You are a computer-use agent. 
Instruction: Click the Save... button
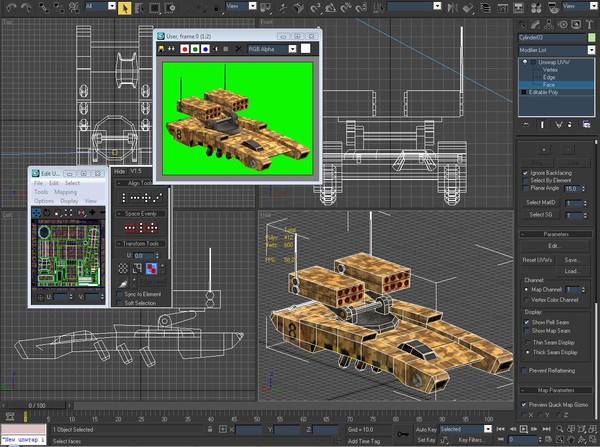(572, 260)
